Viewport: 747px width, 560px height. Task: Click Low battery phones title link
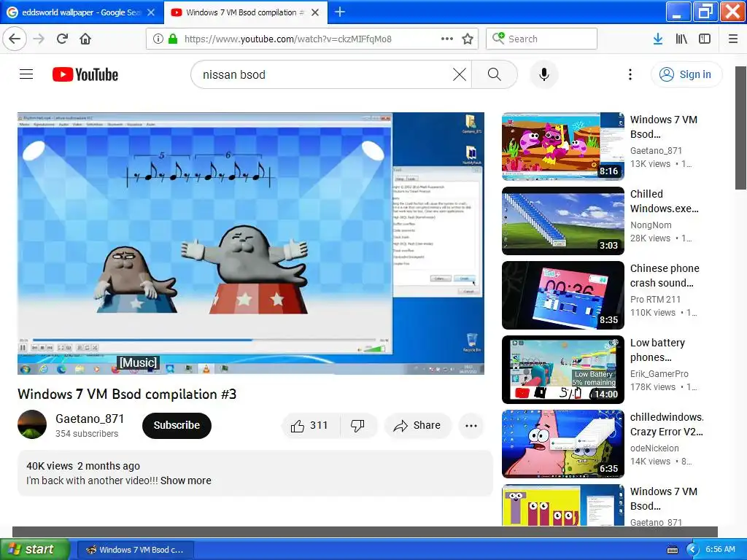[658, 350]
